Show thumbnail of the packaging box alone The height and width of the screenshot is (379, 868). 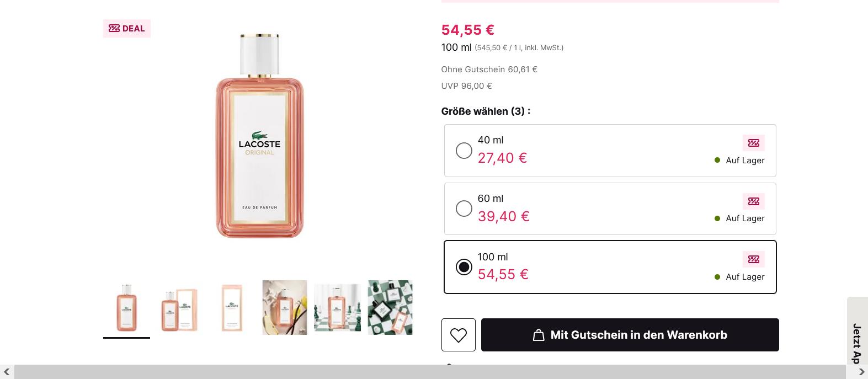(232, 308)
